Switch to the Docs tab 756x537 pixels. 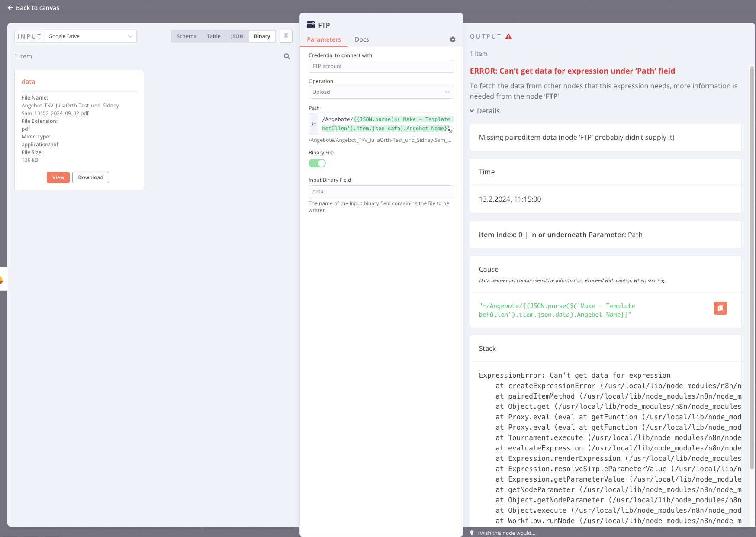tap(362, 39)
